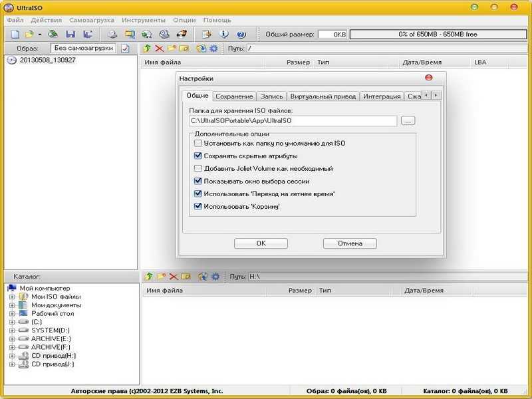Expand the ARCHIVE(F:) drive node

pos(12,347)
